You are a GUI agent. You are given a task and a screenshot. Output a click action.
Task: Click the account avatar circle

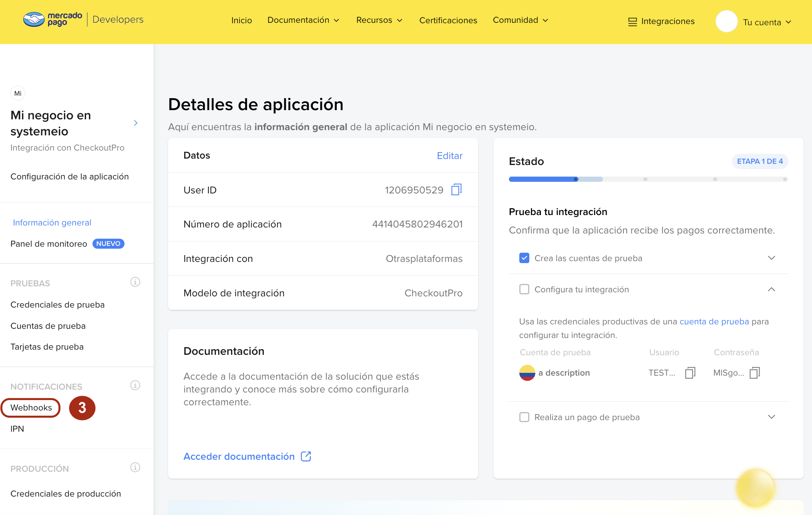tap(727, 21)
